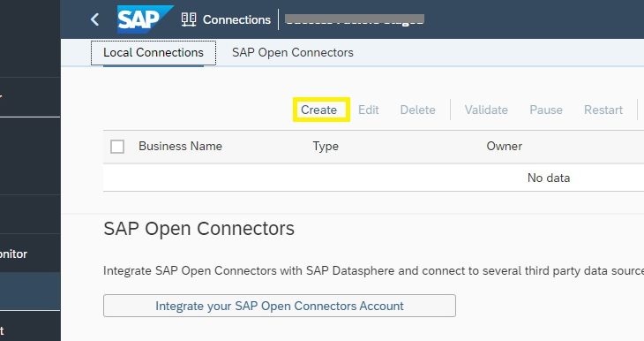The width and height of the screenshot is (644, 341).
Task: Click the SAP Open Connectors section heading
Action: (198, 229)
